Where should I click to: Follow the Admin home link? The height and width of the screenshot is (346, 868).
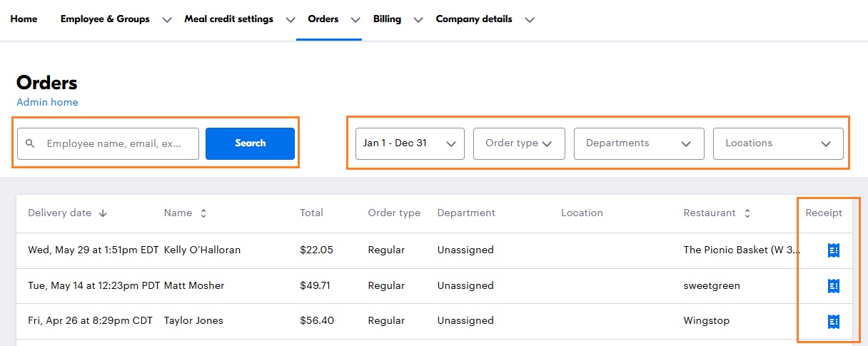47,102
